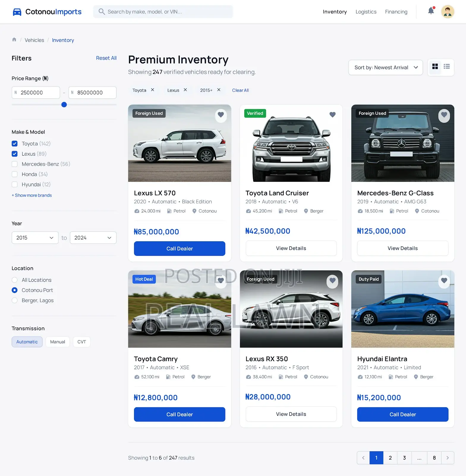Viewport: 466px width, 476px height.
Task: Click location pin on Lexus LX 570 card
Action: (x=194, y=211)
